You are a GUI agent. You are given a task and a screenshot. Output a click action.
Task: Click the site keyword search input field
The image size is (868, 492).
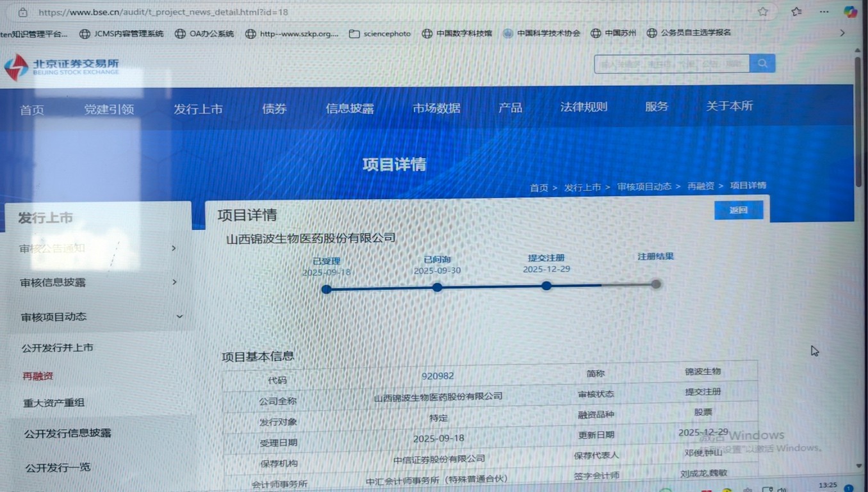coord(672,63)
